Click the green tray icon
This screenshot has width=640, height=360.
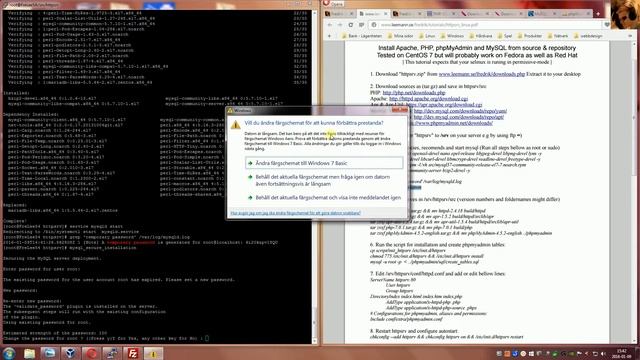[x=555, y=353]
